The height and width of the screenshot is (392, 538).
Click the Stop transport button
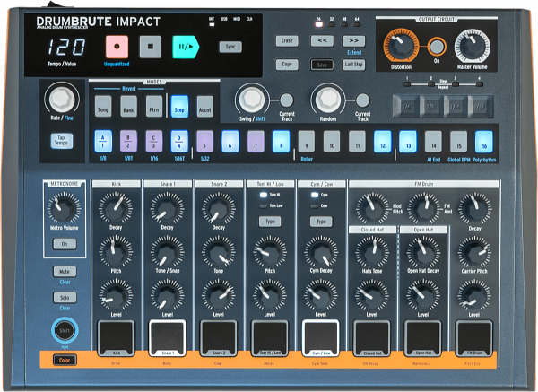(151, 47)
